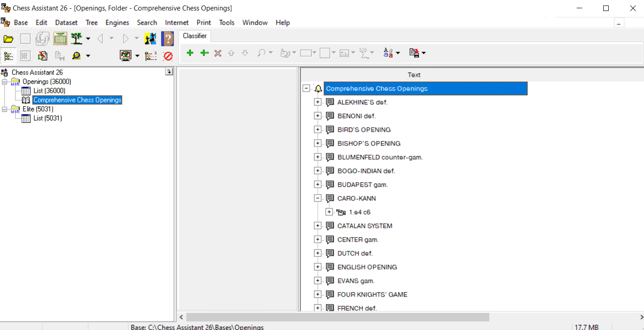Click the yellow open folder icon

[8, 39]
